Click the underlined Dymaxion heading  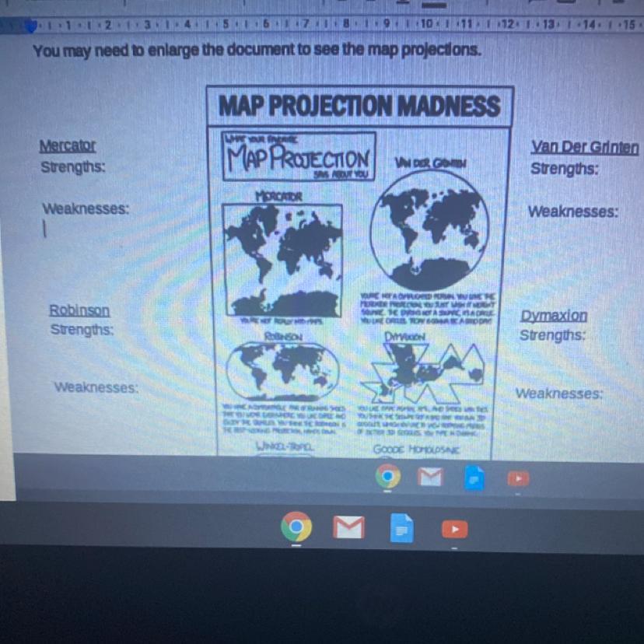pyautogui.click(x=554, y=316)
